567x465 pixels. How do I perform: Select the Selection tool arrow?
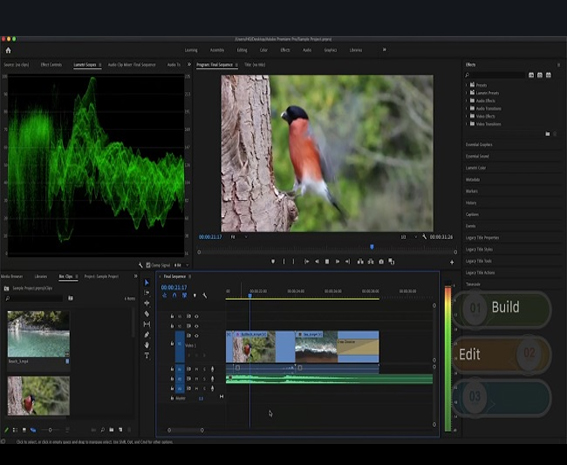(x=147, y=282)
